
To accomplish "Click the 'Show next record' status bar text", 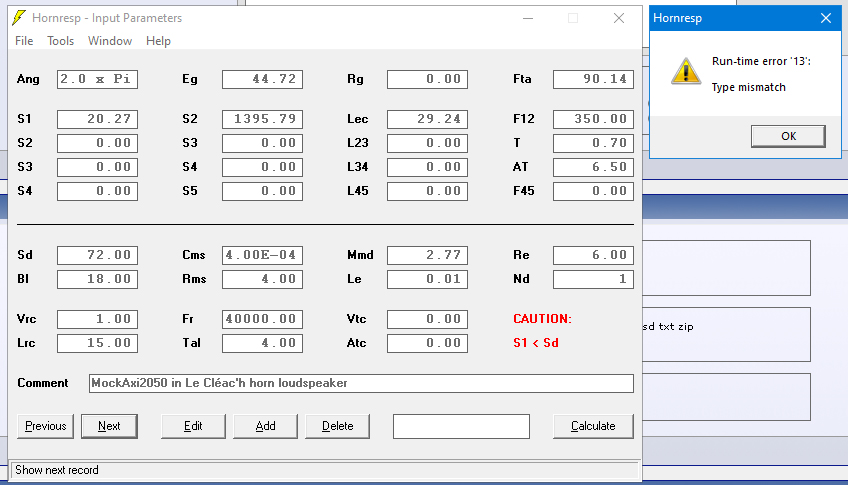I will [57, 470].
